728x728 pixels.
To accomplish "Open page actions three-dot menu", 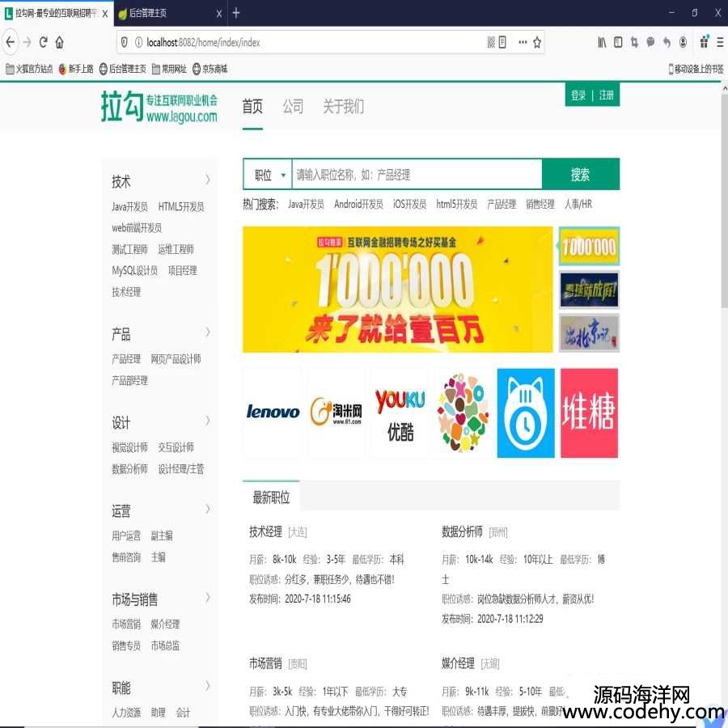I will click(x=523, y=42).
